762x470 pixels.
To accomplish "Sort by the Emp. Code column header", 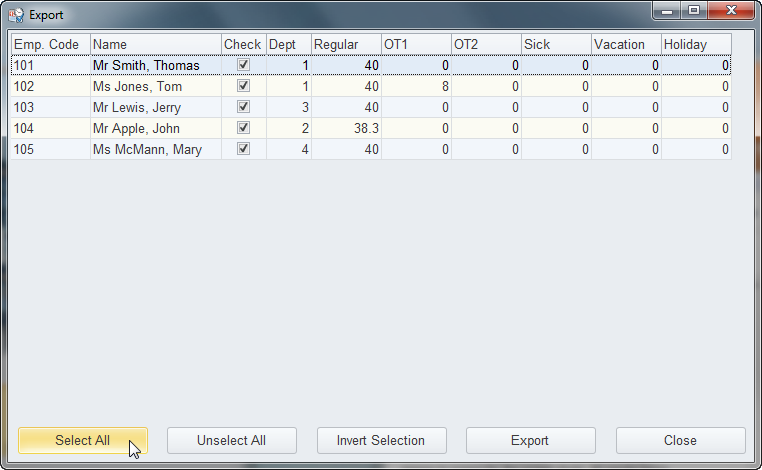I will [x=50, y=45].
